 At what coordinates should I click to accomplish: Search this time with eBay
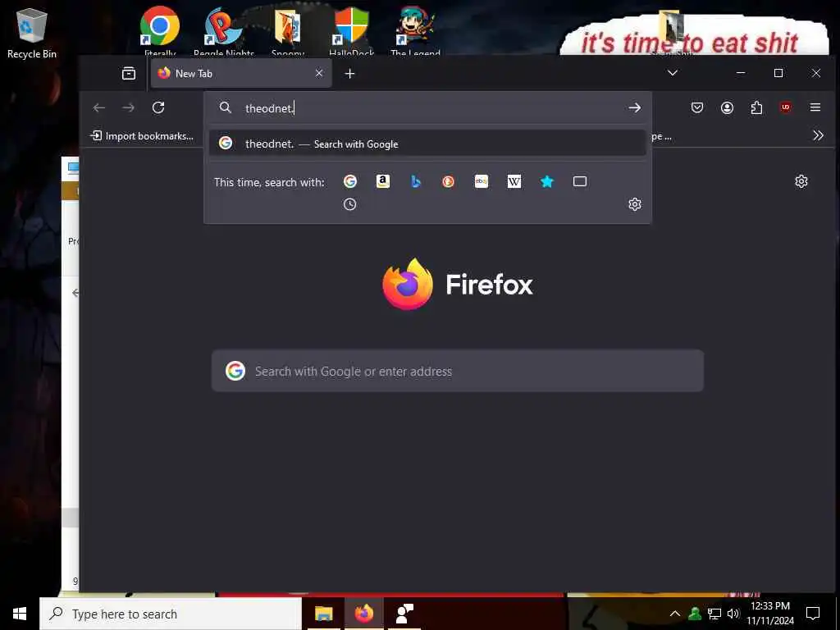coord(481,181)
